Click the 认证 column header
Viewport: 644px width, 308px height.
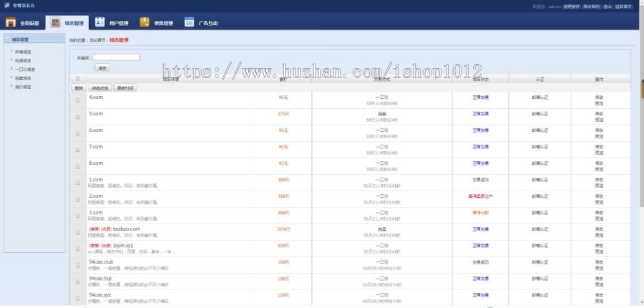tap(540, 79)
